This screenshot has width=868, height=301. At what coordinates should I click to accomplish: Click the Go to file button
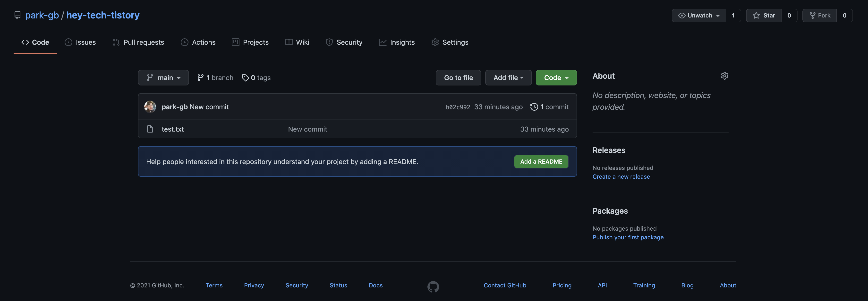pyautogui.click(x=458, y=78)
